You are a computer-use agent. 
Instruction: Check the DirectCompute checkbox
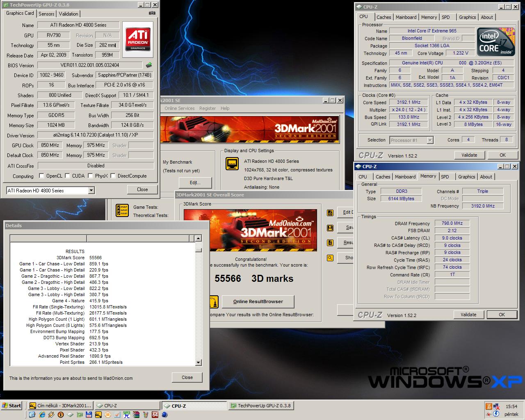(x=113, y=176)
